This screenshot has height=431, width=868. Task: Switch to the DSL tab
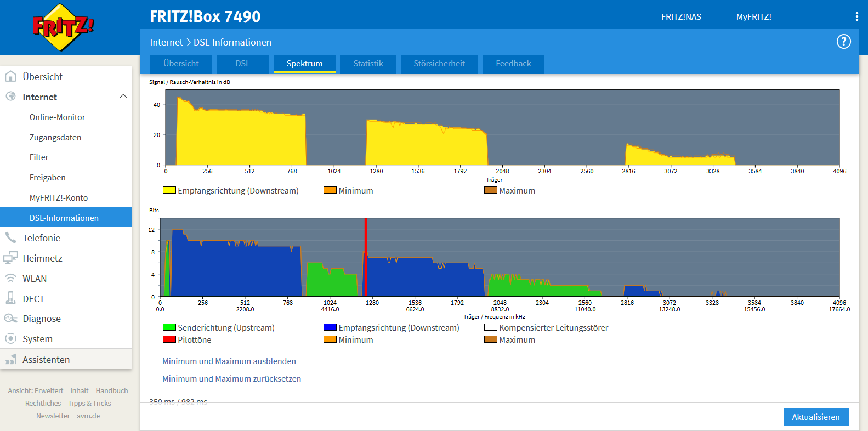[242, 64]
